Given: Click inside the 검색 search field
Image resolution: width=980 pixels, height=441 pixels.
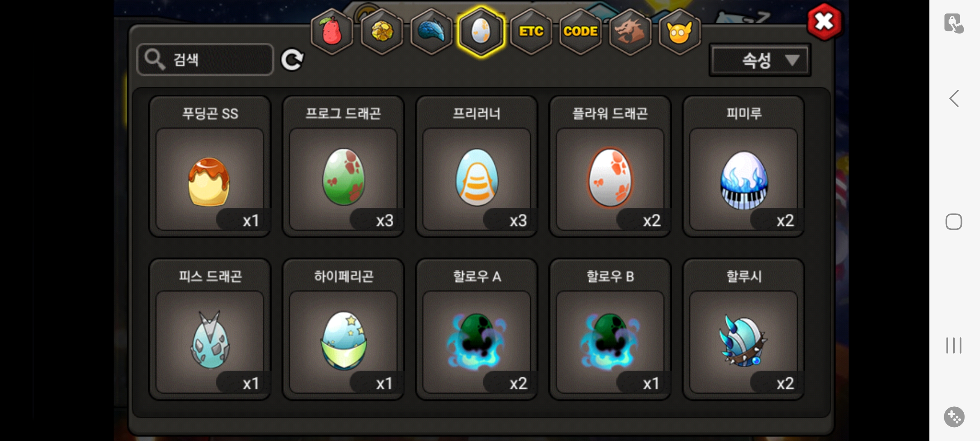Looking at the screenshot, I should click(x=205, y=60).
